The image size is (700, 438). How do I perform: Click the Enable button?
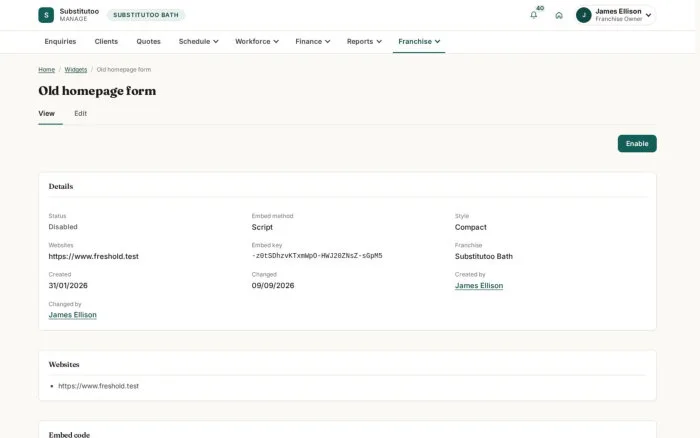(637, 143)
